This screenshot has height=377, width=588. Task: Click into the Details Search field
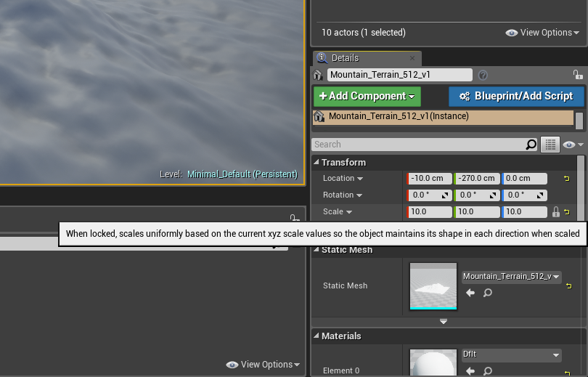click(419, 145)
